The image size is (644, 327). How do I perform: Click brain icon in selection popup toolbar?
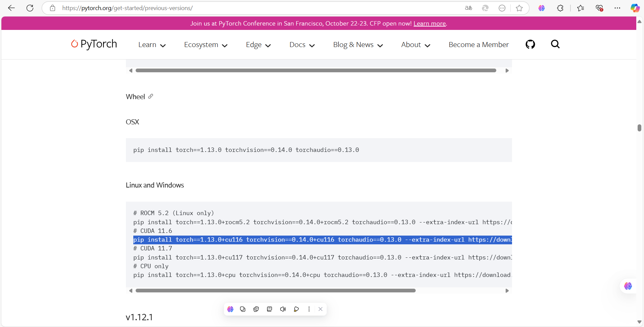[230, 309]
